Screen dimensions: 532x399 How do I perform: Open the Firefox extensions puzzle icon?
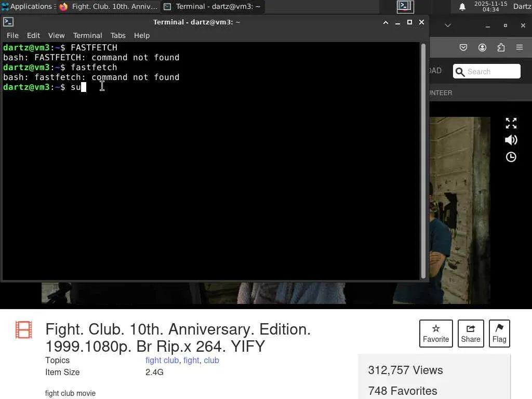(501, 47)
